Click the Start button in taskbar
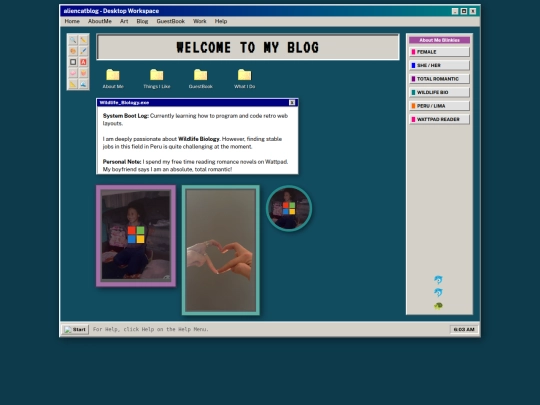This screenshot has width=540, height=405. pyautogui.click(x=75, y=330)
